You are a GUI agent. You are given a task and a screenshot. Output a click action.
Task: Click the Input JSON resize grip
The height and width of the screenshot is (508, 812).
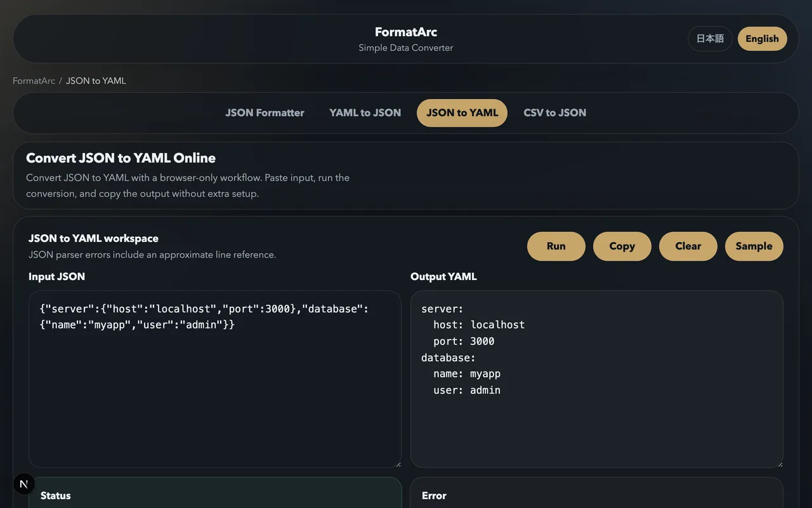point(398,464)
